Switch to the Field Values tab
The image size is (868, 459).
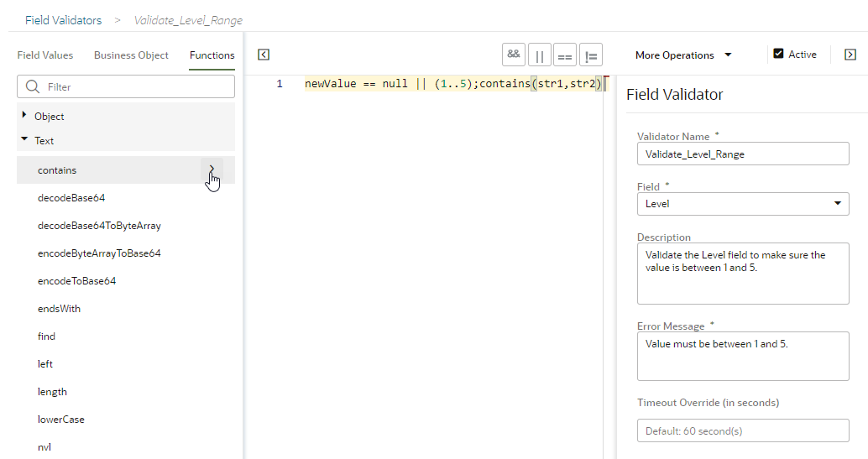[44, 55]
